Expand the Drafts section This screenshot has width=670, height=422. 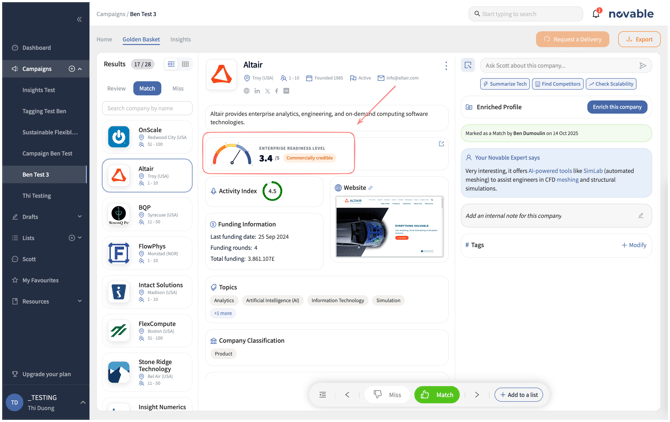80,217
